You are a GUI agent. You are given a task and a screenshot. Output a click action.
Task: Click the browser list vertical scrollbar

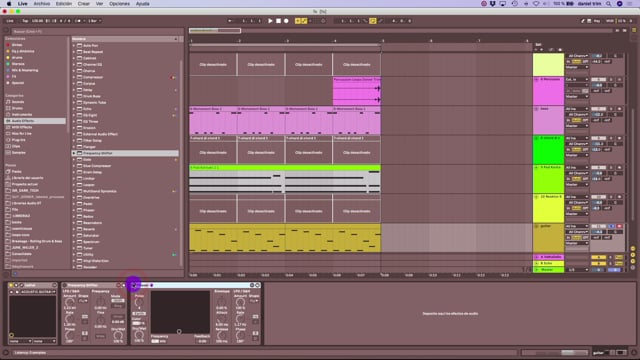(181, 163)
